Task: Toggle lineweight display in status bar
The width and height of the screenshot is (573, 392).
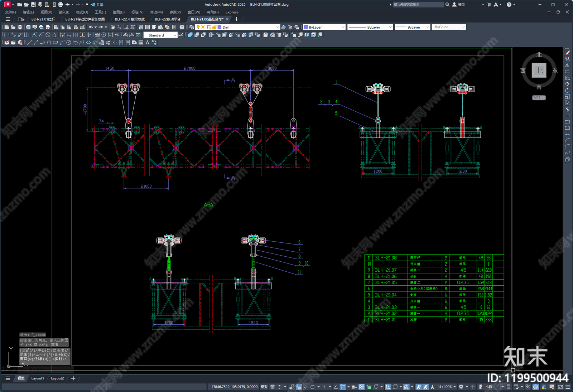Action: (x=354, y=387)
